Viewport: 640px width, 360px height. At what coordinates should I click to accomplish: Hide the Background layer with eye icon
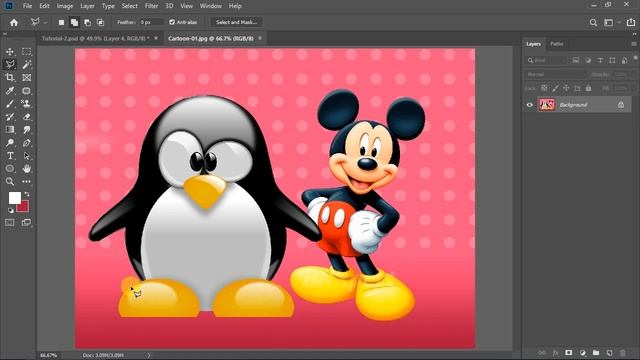(x=530, y=105)
